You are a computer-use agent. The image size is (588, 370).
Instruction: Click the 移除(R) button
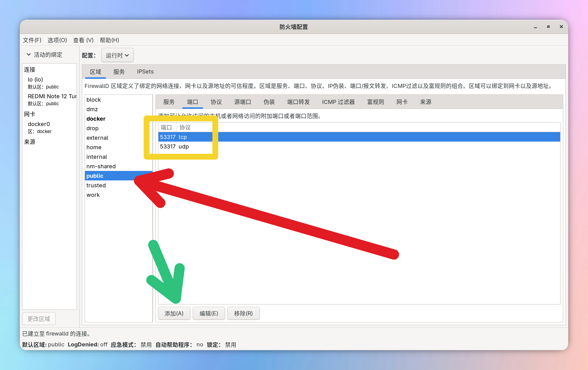coord(243,313)
